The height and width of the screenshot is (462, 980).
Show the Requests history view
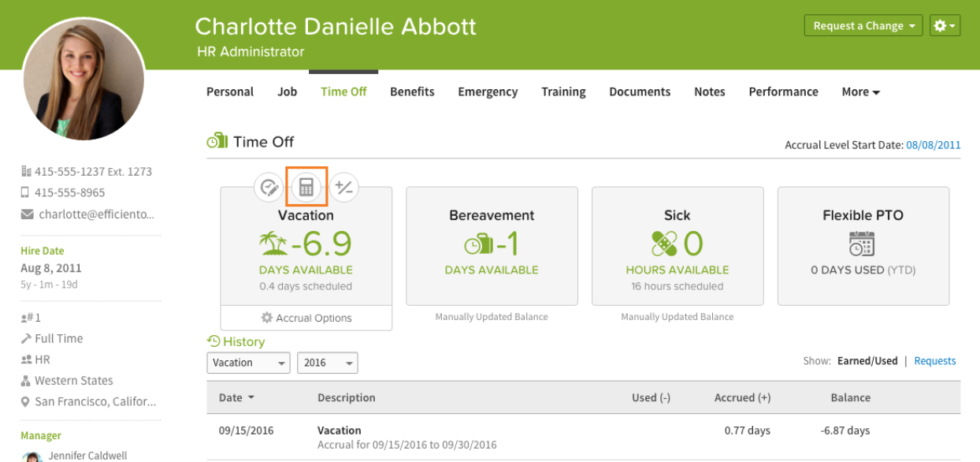(934, 361)
